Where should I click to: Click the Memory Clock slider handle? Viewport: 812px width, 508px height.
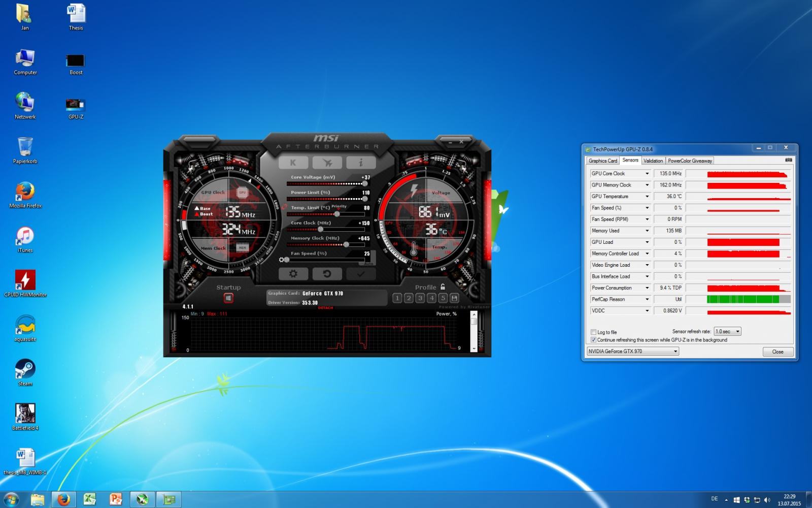(346, 244)
